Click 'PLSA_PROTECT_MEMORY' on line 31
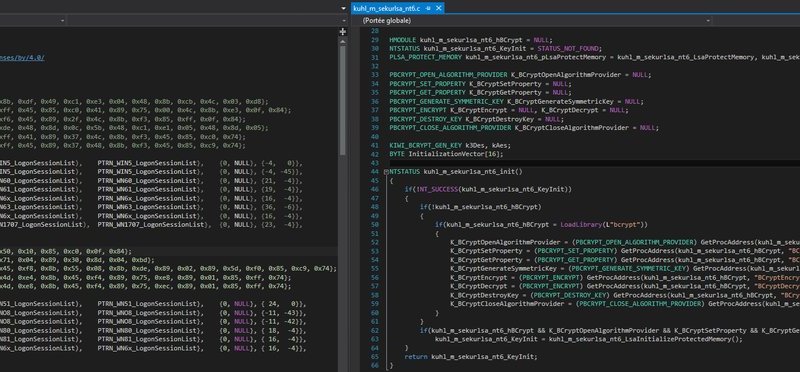This screenshot has height=372, width=800. click(426, 57)
